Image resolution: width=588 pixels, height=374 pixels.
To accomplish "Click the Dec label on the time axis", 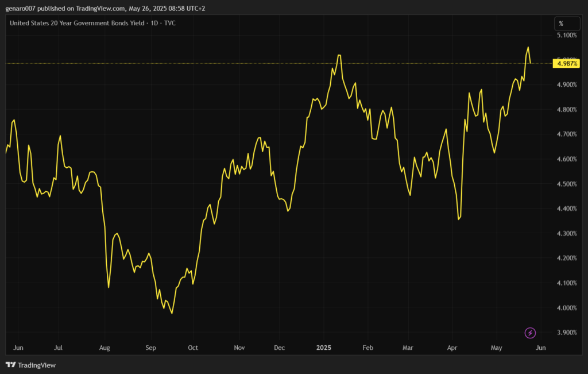I will (279, 348).
